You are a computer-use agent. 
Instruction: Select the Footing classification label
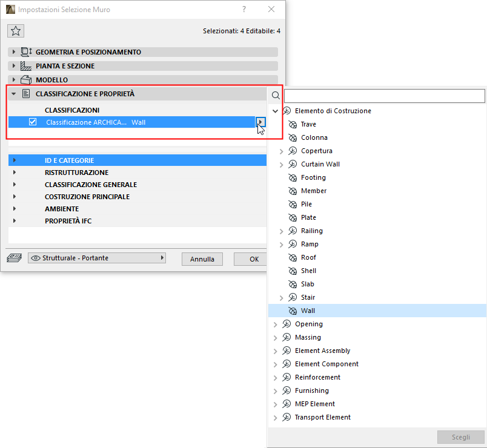coord(313,177)
